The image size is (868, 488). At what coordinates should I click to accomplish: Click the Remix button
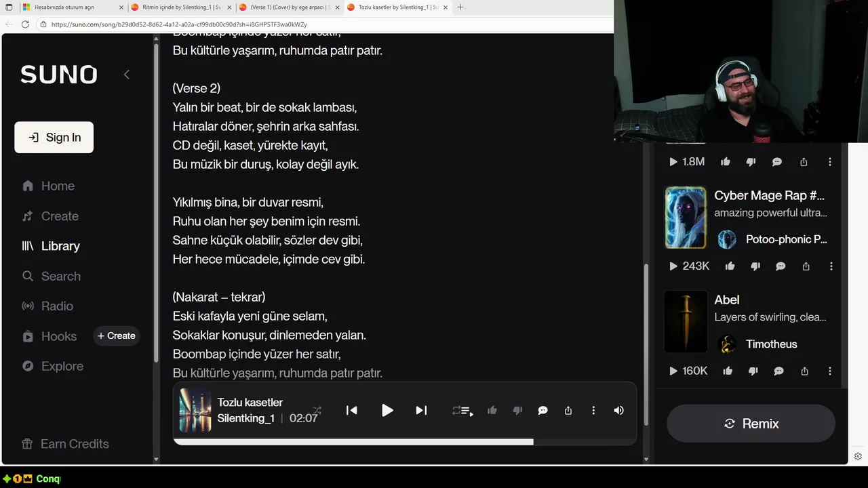pos(751,424)
